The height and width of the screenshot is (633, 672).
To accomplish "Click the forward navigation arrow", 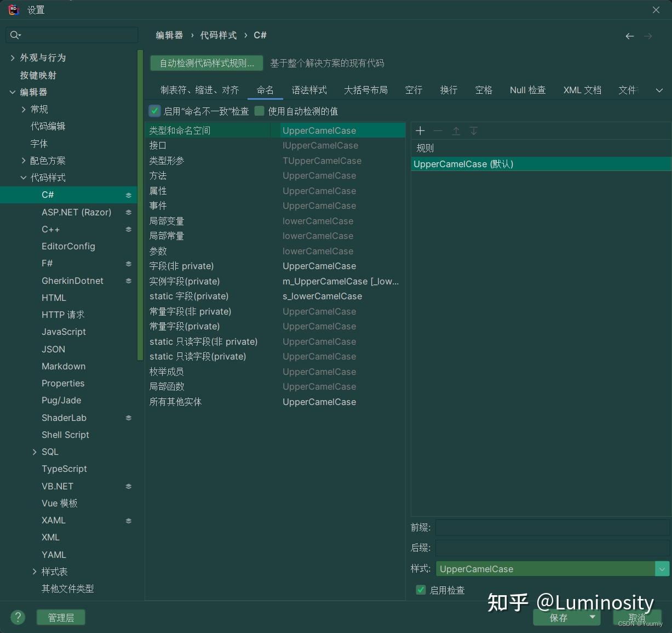I will click(x=648, y=36).
